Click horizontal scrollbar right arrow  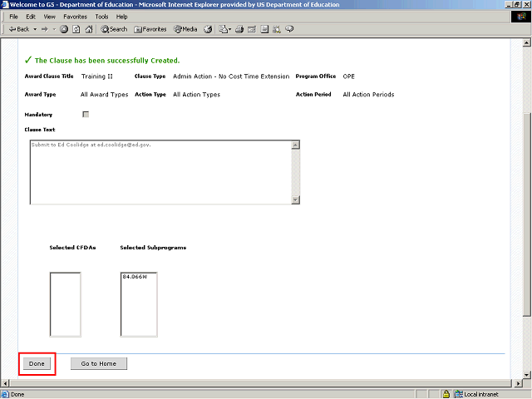[518, 383]
